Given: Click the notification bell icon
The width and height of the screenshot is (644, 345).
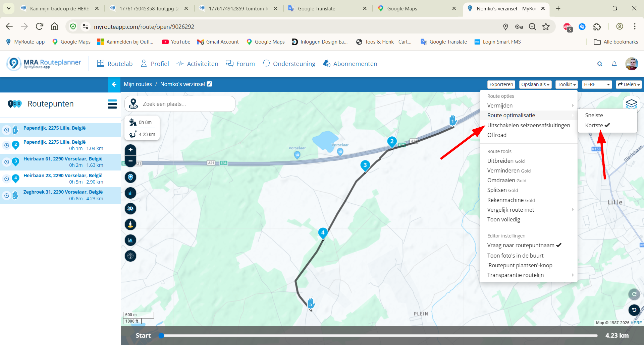Looking at the screenshot, I should pos(614,64).
